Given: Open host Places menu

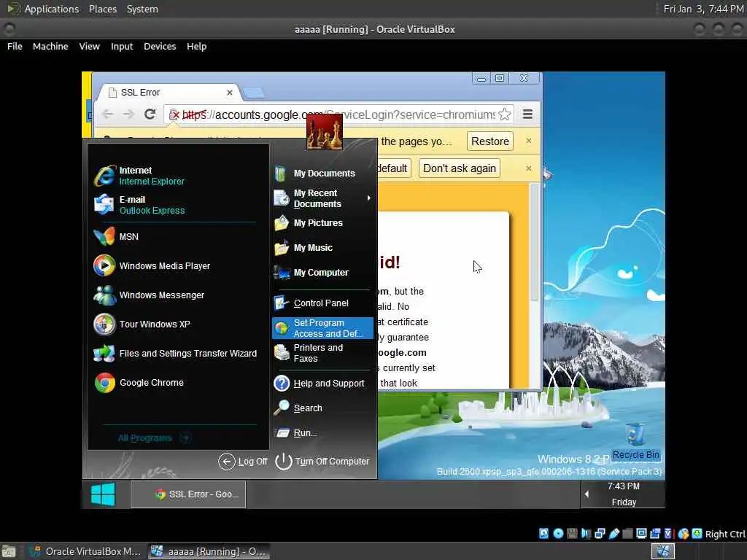Looking at the screenshot, I should pyautogui.click(x=103, y=9).
